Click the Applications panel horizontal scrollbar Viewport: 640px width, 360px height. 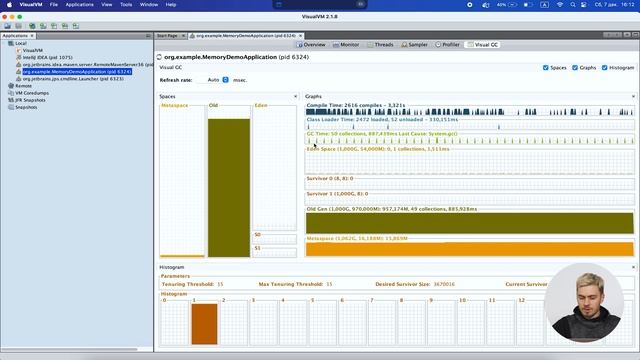point(69,350)
